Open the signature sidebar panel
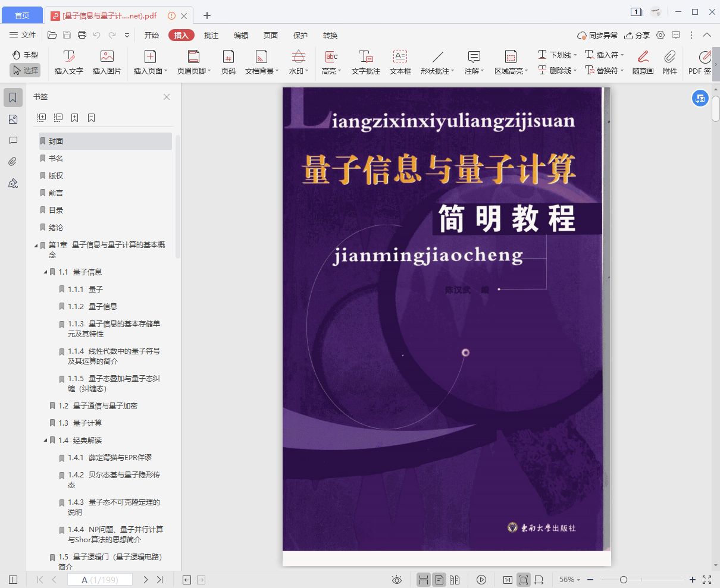The width and height of the screenshot is (720, 588). point(13,183)
